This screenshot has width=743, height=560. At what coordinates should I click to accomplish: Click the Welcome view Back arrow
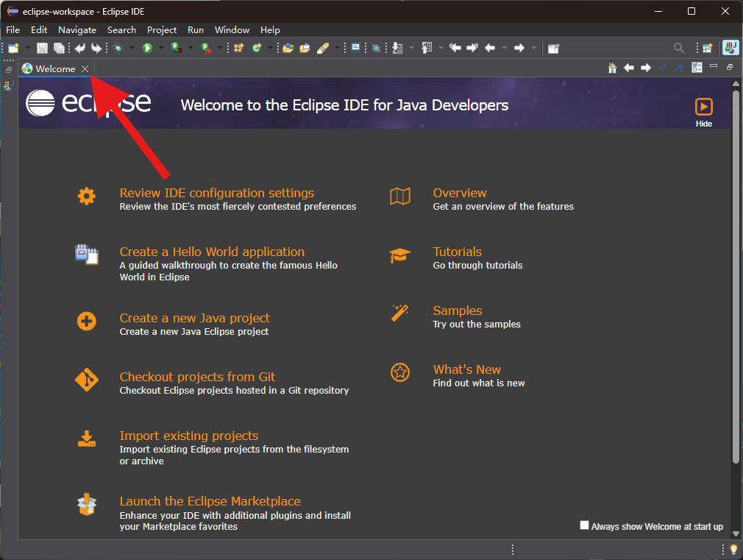click(629, 68)
